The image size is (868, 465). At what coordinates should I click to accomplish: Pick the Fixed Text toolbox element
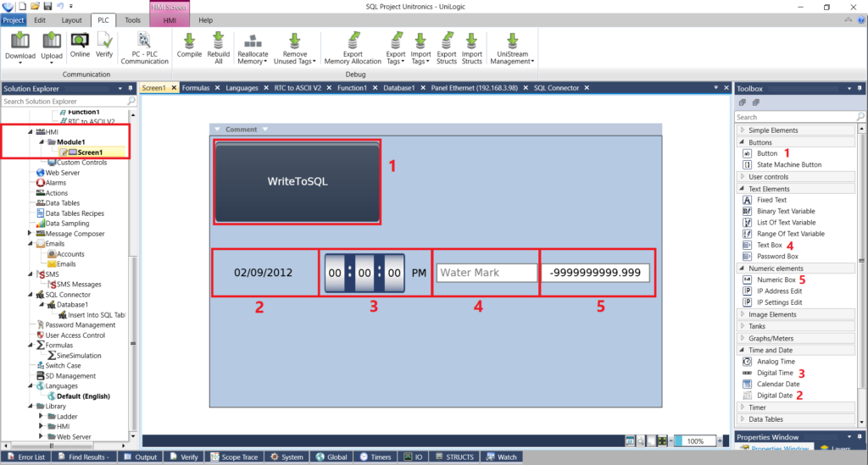(771, 200)
